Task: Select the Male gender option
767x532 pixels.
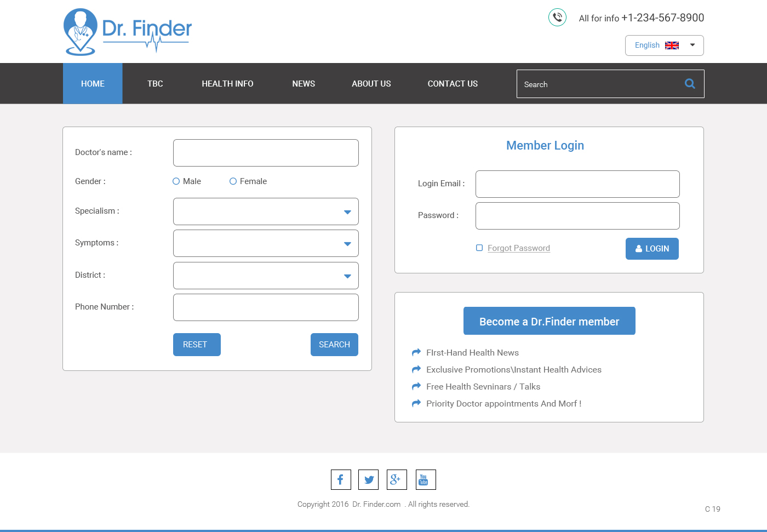Action: click(x=176, y=181)
